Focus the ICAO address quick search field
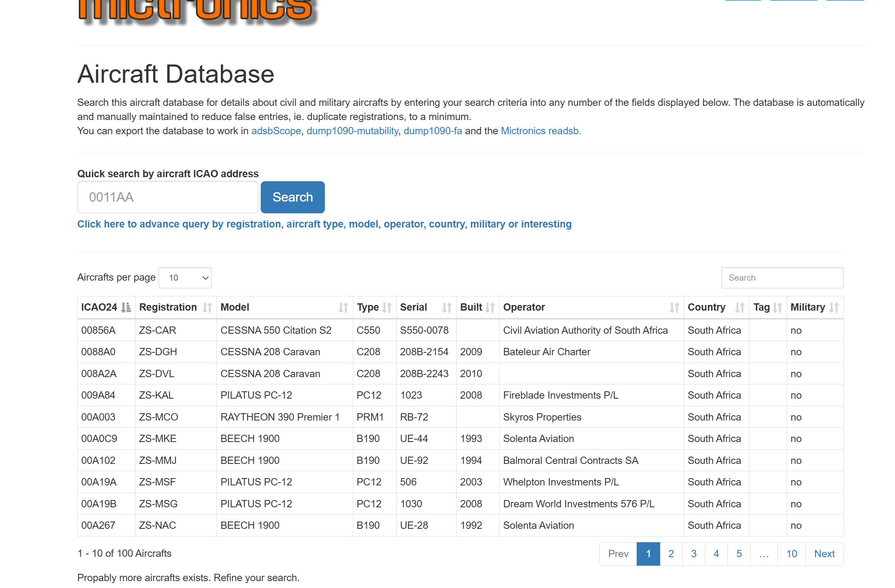 (x=167, y=197)
